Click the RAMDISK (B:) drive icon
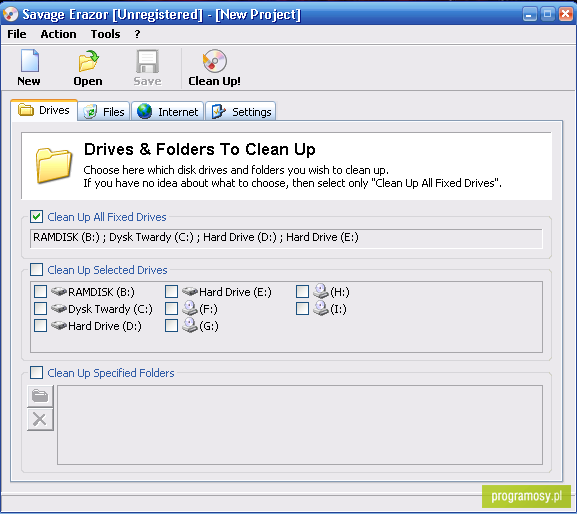The width and height of the screenshot is (577, 514). pos(59,291)
